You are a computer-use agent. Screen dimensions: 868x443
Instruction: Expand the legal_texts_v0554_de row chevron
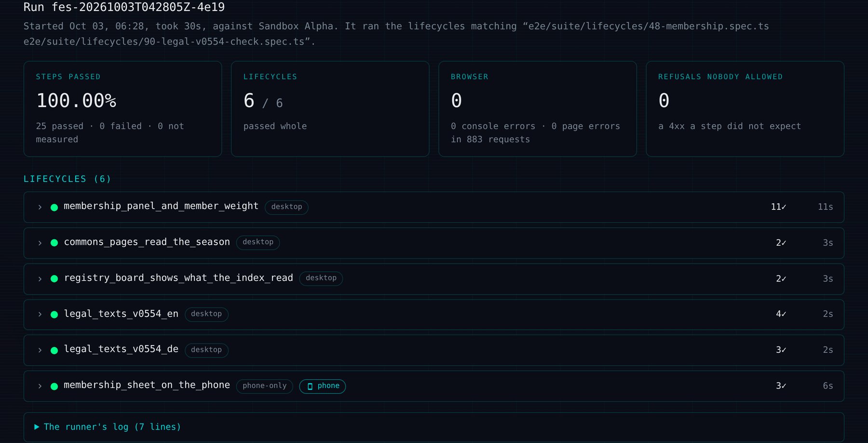click(x=40, y=350)
